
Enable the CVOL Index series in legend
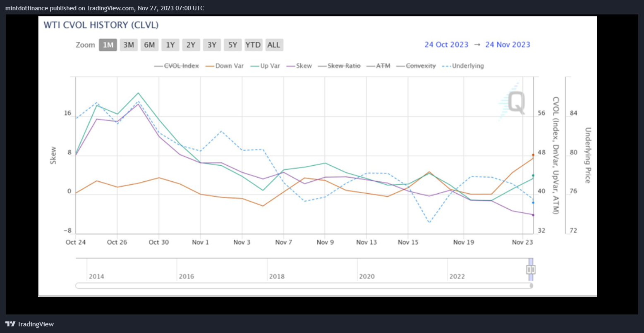(x=177, y=66)
